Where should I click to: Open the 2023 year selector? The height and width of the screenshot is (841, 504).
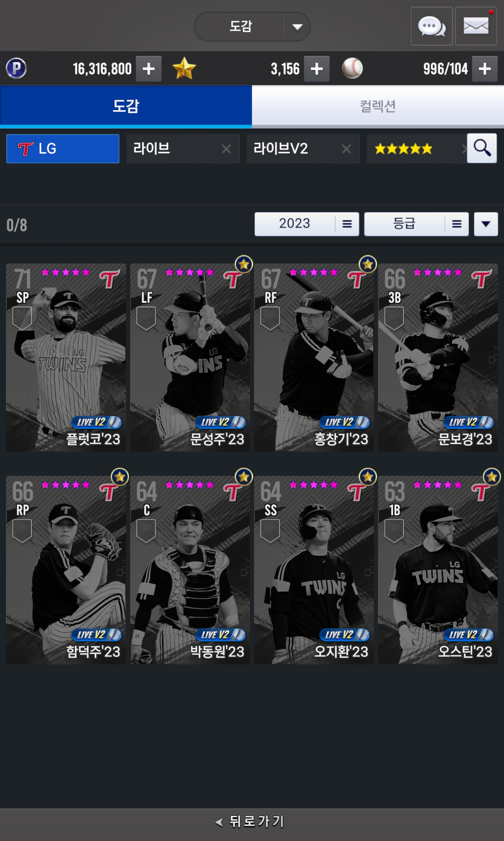(307, 224)
